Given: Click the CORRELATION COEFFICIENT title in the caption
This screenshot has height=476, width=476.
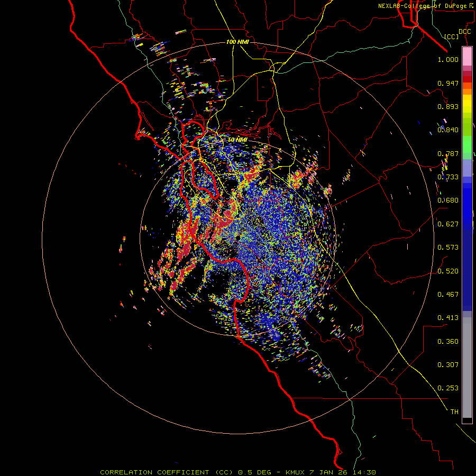Looking at the screenshot, I should [x=154, y=472].
